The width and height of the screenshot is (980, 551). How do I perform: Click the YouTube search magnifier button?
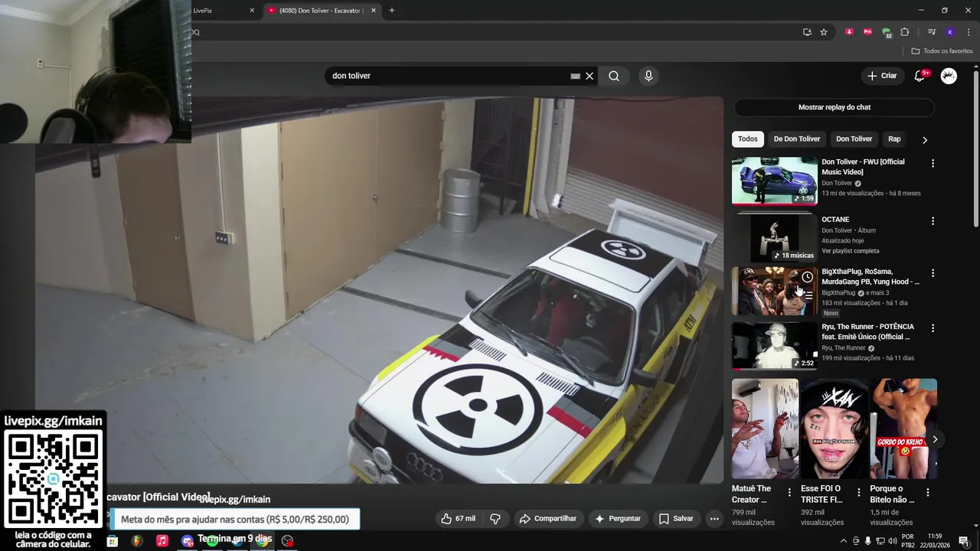[614, 76]
